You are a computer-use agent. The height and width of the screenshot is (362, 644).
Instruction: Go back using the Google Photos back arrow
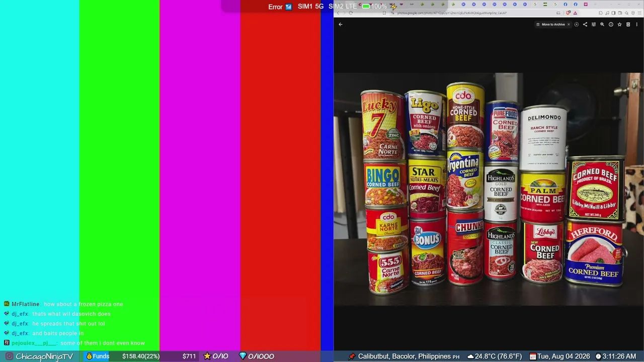(x=341, y=24)
